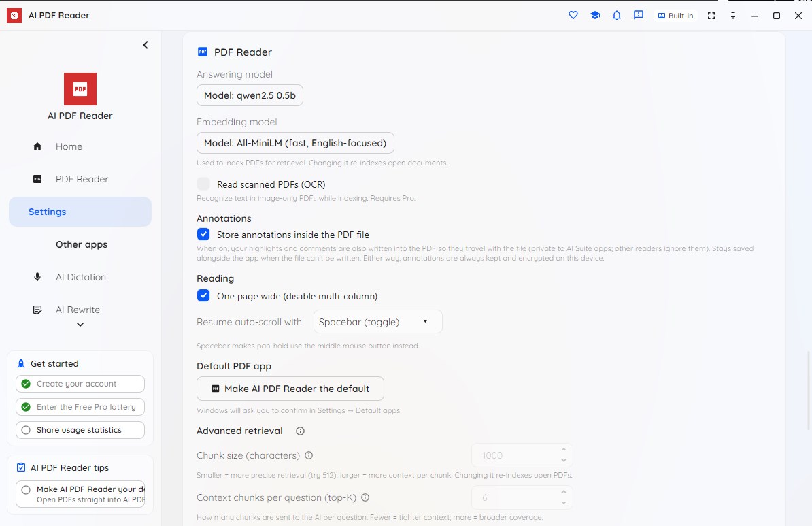Open AI Dictation app

80,277
